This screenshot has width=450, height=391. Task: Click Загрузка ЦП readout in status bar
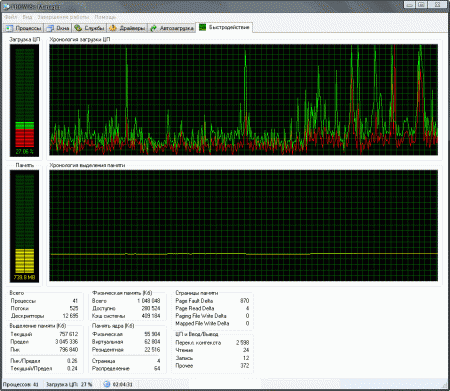69,384
